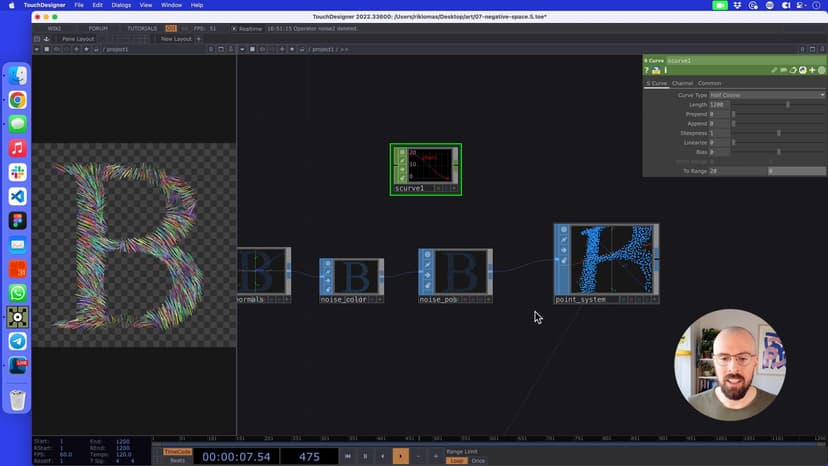Click the Python help icon in parameters
The height and width of the screenshot is (466, 828).
point(655,70)
